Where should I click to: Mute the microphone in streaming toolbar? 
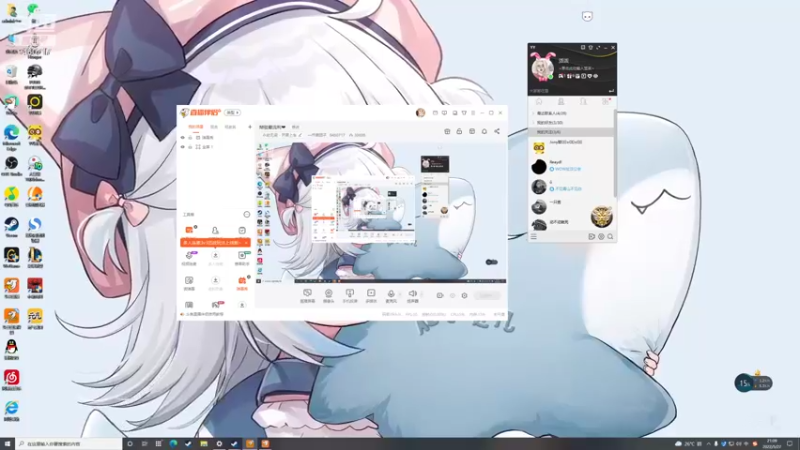pyautogui.click(x=391, y=293)
